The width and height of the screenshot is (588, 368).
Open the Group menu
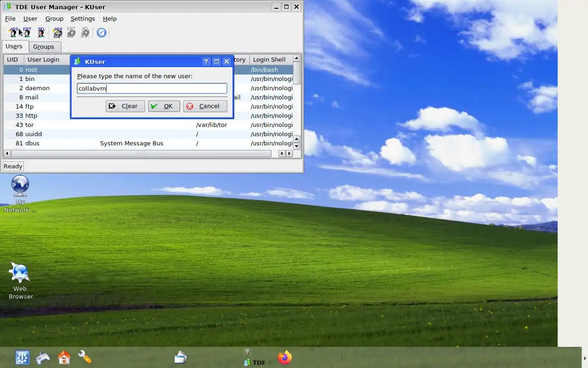(x=54, y=18)
